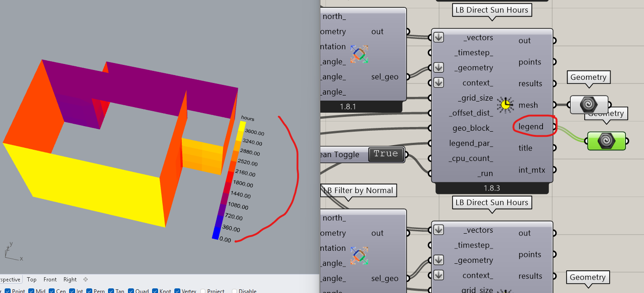Switch to the Front viewport tab
644x293 pixels.
click(50, 280)
